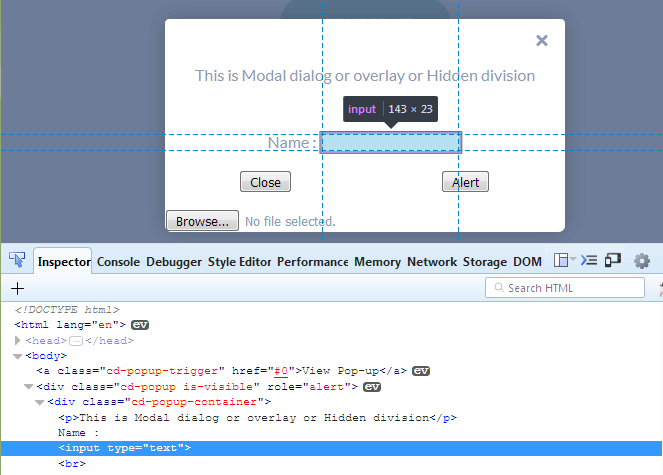
Task: Switch to the Storage tab
Action: (485, 262)
